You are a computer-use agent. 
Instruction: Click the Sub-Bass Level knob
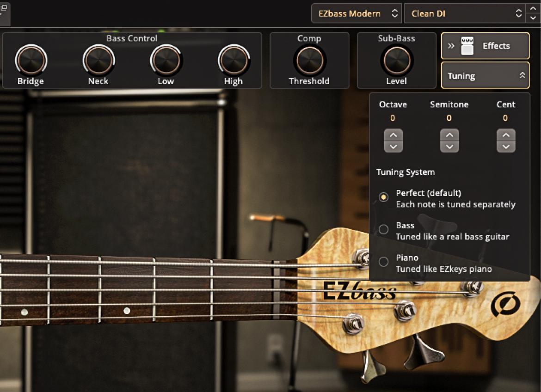point(396,60)
